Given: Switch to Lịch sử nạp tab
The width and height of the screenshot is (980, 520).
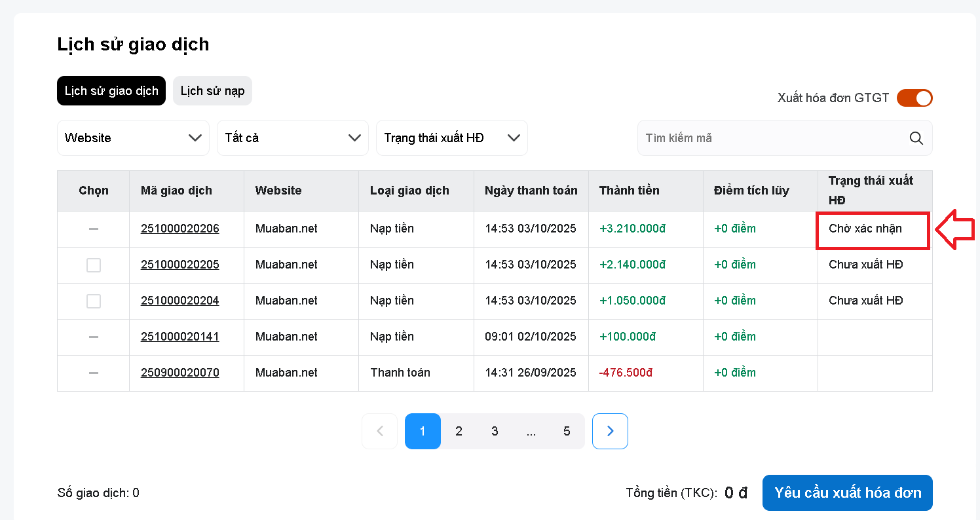Looking at the screenshot, I should pyautogui.click(x=212, y=91).
